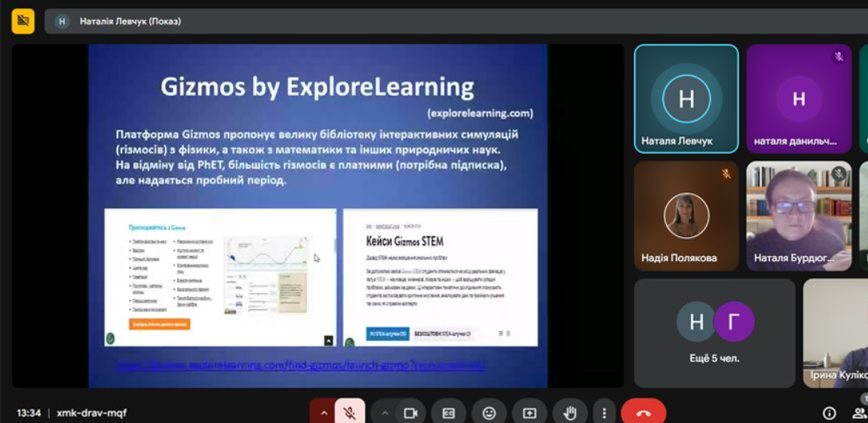The width and height of the screenshot is (868, 423).
Task: Show the people panel icon
Action: pyautogui.click(x=858, y=413)
